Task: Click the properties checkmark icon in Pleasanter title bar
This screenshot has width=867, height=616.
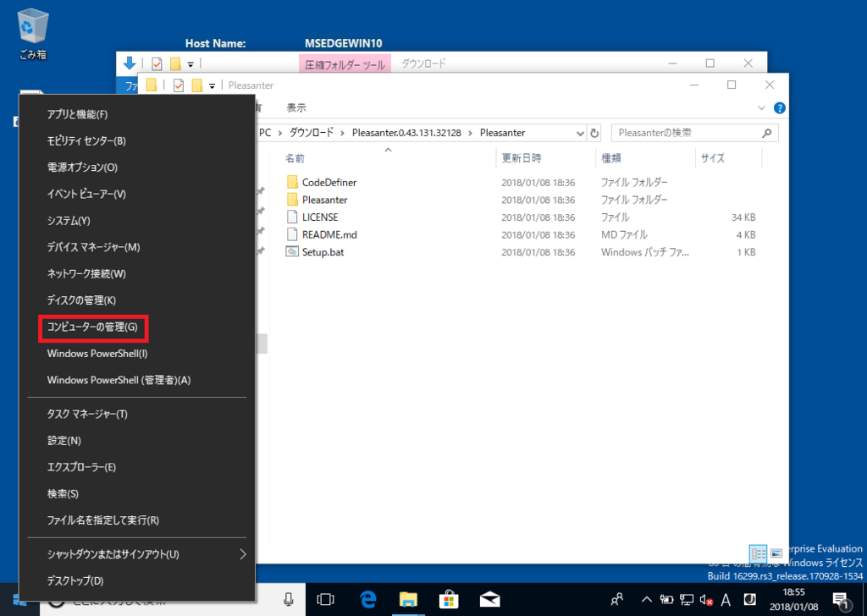Action: pyautogui.click(x=178, y=85)
